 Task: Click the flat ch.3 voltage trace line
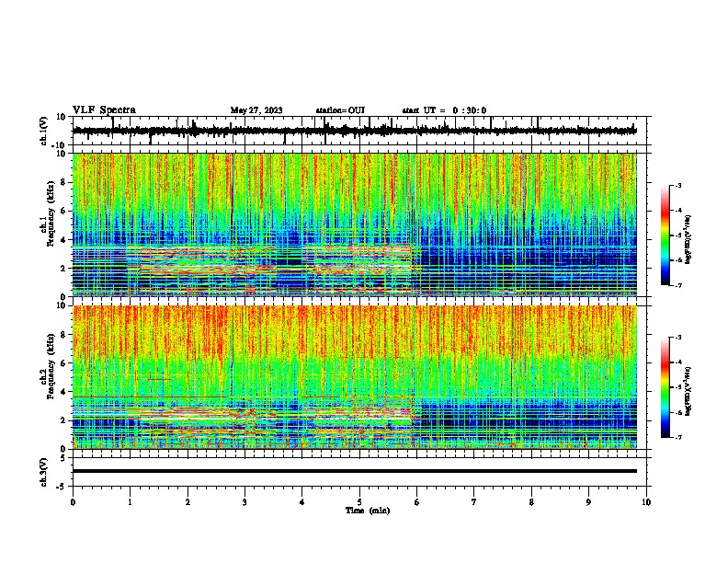pos(355,471)
